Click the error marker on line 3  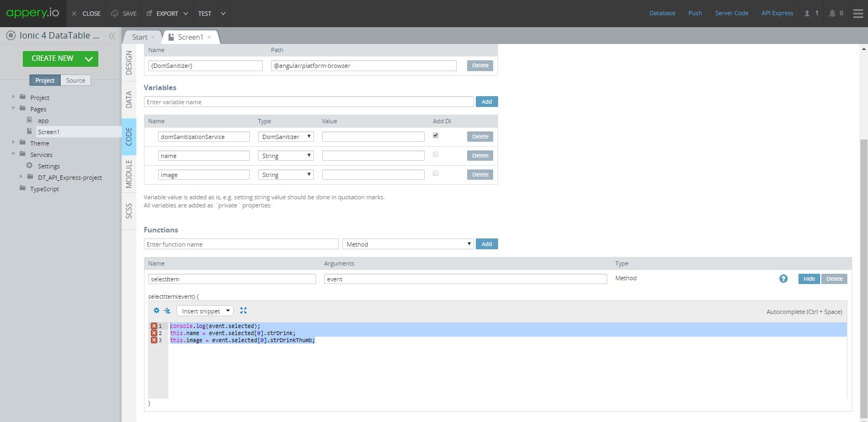pos(154,340)
